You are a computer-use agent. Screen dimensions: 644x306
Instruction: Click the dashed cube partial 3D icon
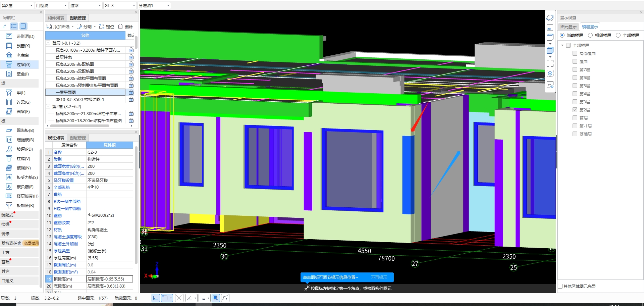pos(550,73)
